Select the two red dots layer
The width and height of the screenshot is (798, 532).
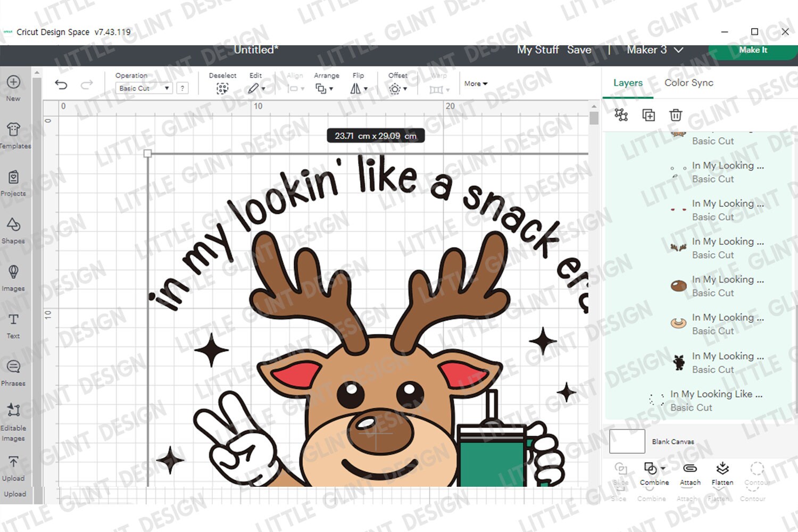[678, 210]
